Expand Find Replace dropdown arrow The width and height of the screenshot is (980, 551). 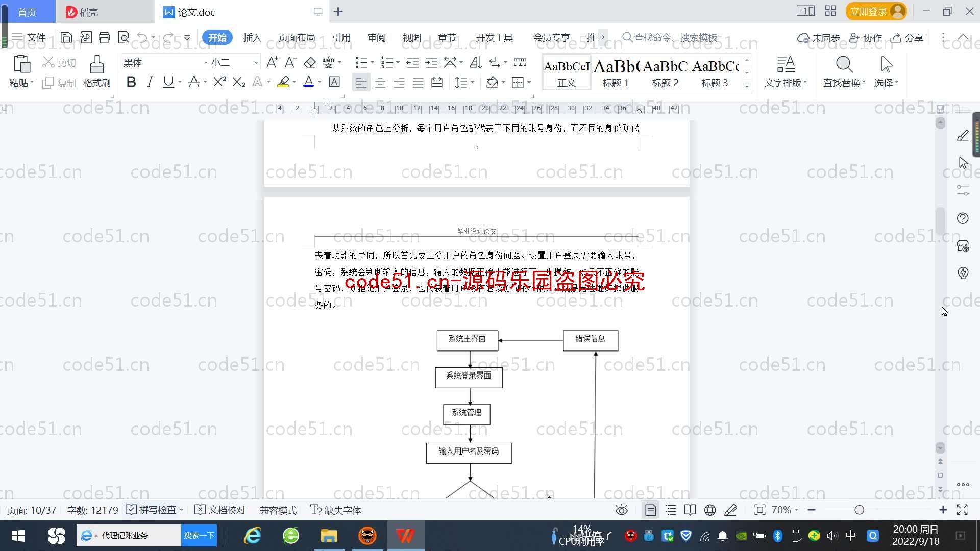click(864, 82)
